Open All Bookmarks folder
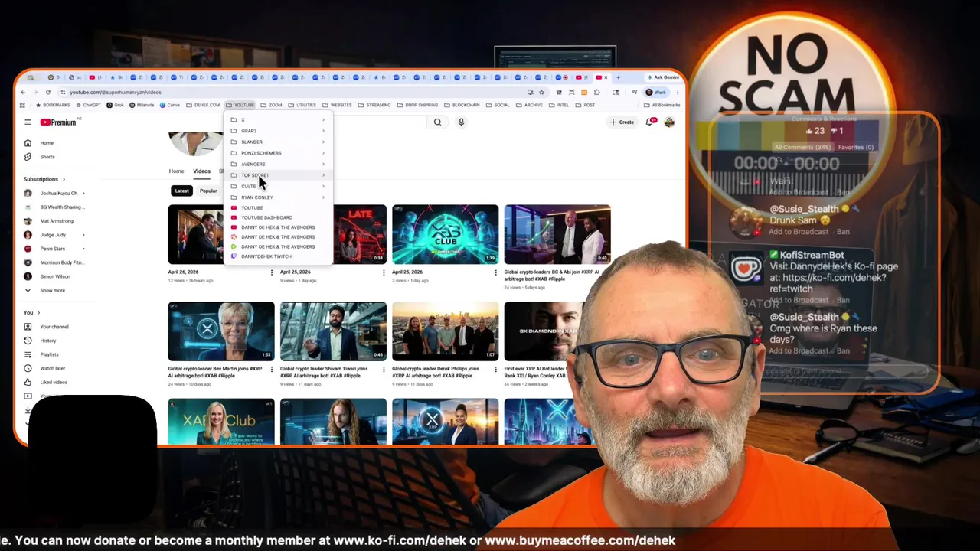This screenshot has height=551, width=980. point(662,105)
